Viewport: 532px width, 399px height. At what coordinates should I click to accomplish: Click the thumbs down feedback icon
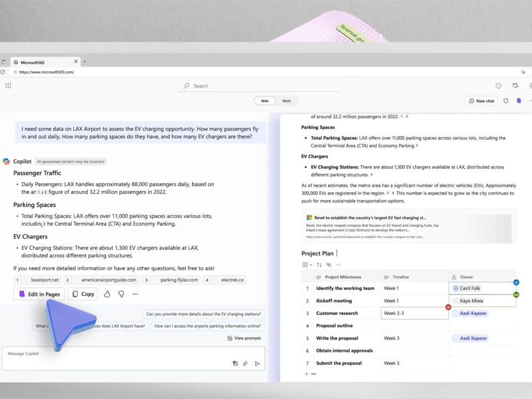click(x=121, y=294)
